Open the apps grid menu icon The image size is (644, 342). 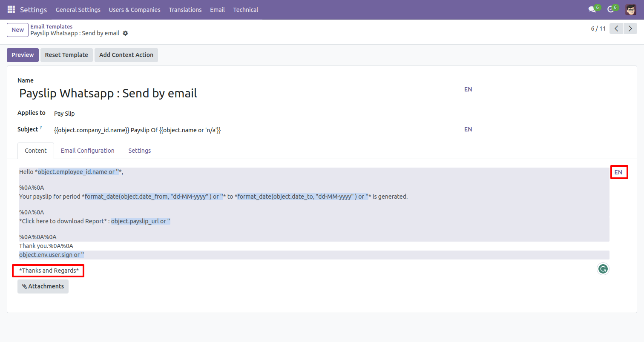pos(11,9)
